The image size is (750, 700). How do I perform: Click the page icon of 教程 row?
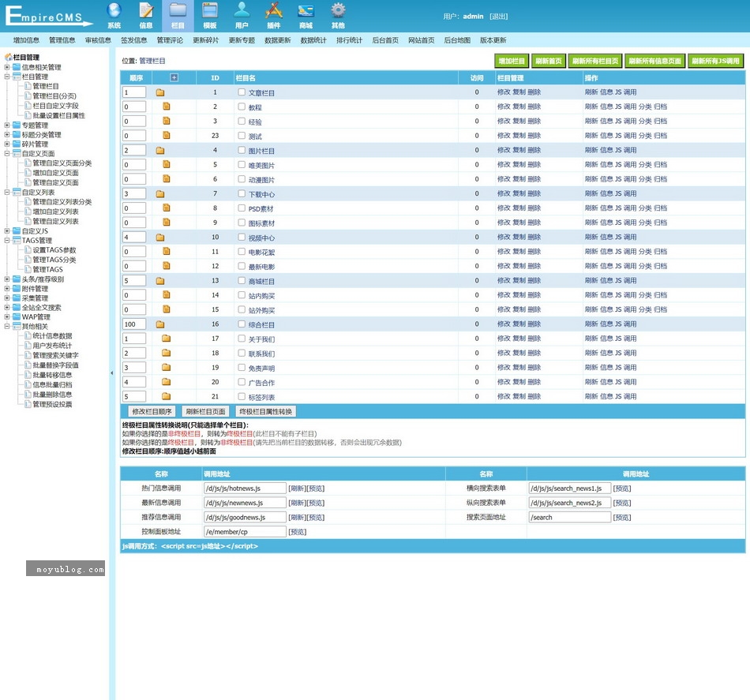point(167,107)
